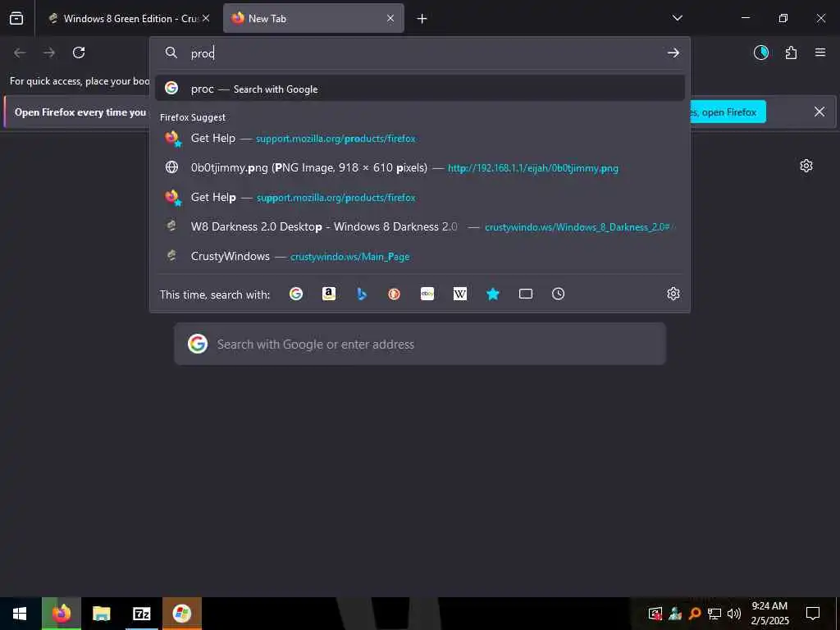Search this time with Amazon
The width and height of the screenshot is (840, 630).
(329, 294)
